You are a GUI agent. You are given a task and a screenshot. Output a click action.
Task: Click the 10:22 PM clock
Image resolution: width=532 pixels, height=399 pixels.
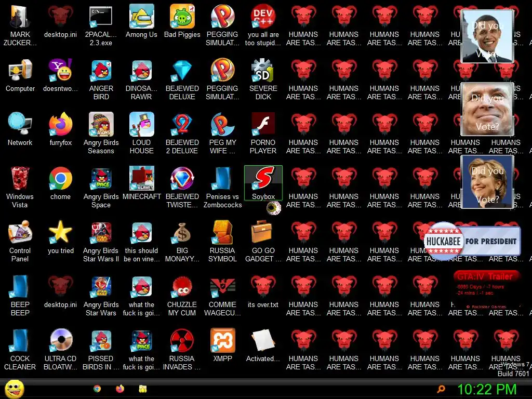tap(487, 389)
